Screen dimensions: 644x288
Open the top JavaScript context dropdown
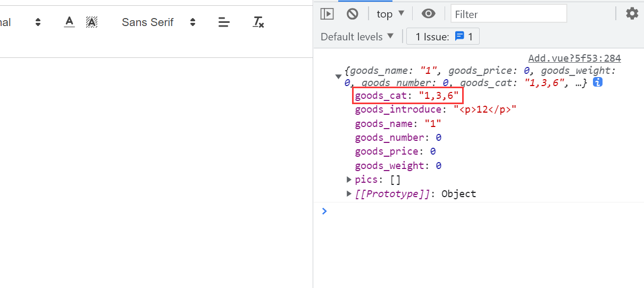(391, 14)
